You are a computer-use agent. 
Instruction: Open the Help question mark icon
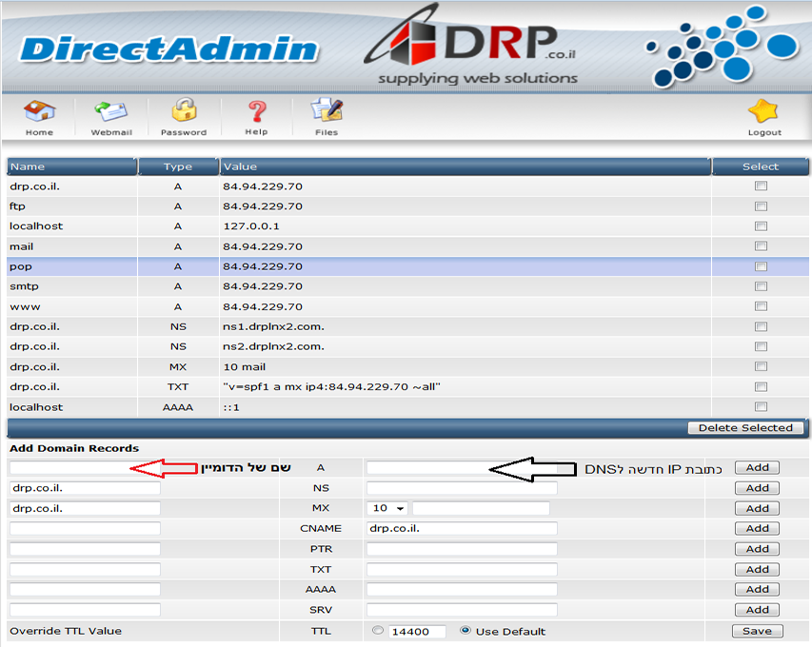(x=256, y=112)
